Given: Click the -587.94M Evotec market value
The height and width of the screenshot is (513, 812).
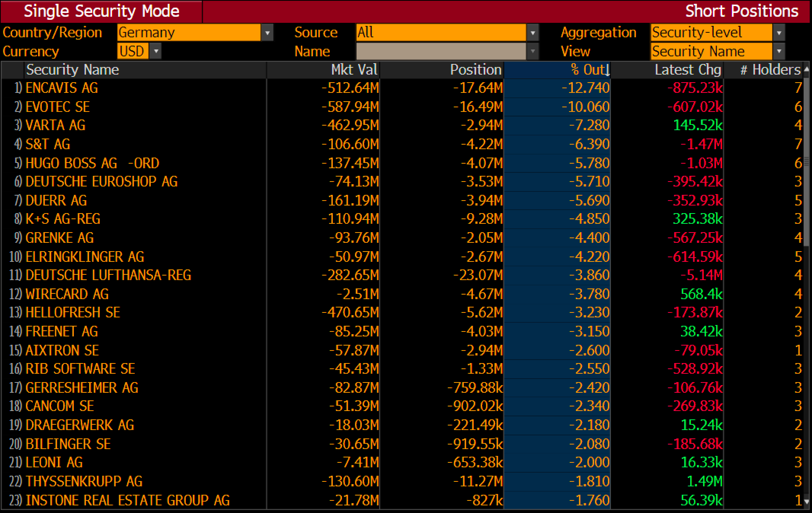Looking at the screenshot, I should tap(350, 107).
